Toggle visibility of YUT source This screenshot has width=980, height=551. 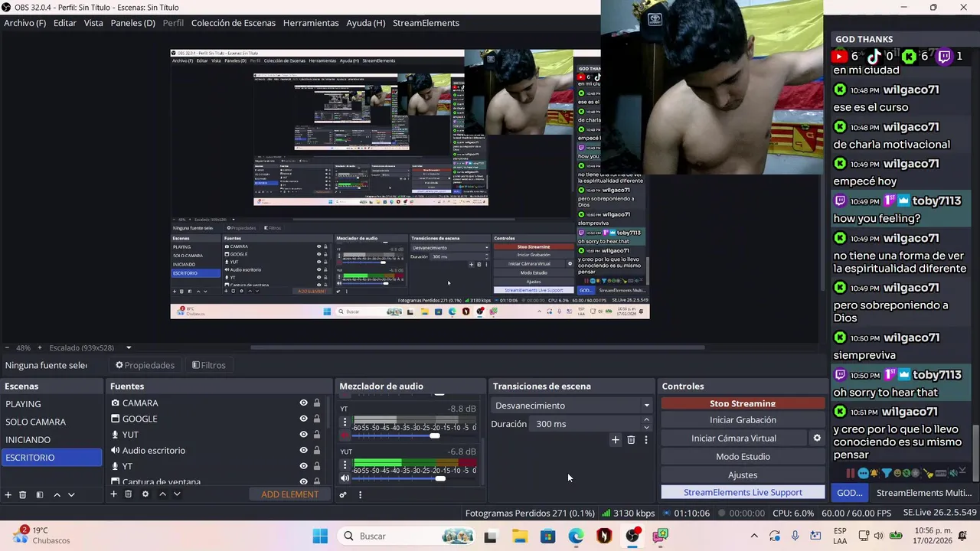click(303, 435)
